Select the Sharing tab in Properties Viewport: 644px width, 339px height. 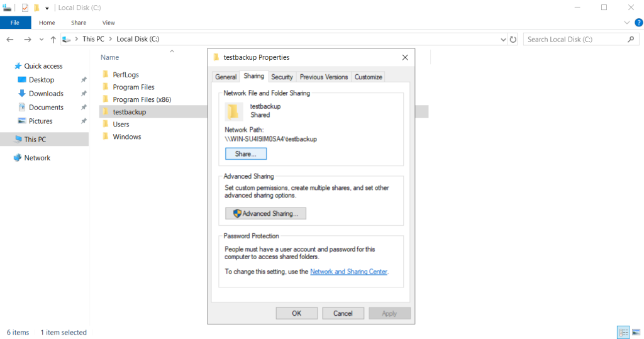pos(254,76)
